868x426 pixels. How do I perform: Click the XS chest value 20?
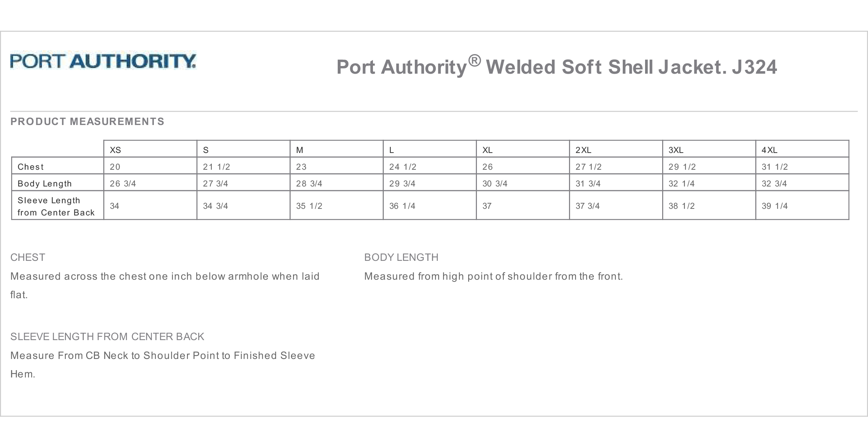(115, 167)
